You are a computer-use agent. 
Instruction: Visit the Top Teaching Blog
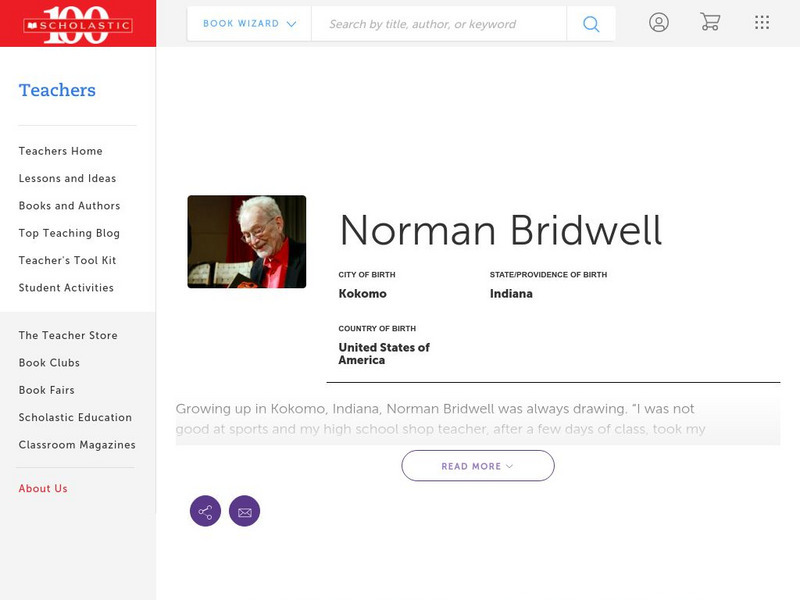click(69, 233)
